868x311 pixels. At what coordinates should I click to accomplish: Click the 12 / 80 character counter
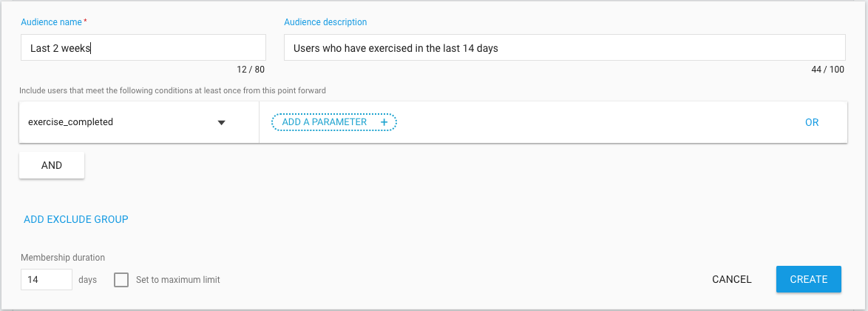point(250,70)
